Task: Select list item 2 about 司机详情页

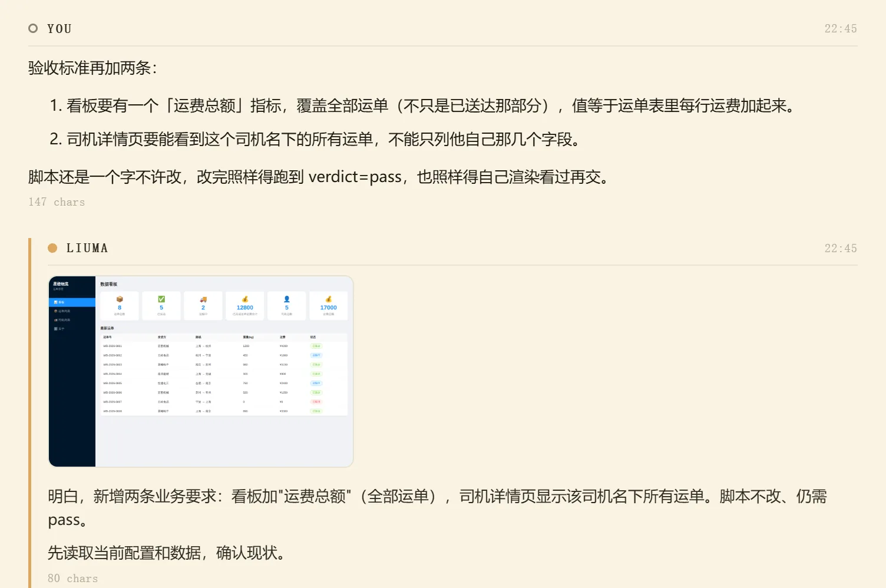Action: [315, 140]
